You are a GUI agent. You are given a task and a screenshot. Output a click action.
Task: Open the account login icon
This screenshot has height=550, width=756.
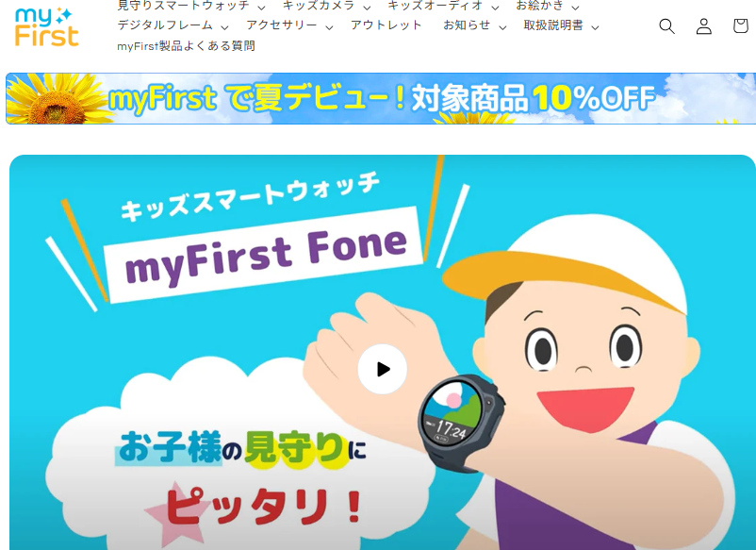click(704, 26)
